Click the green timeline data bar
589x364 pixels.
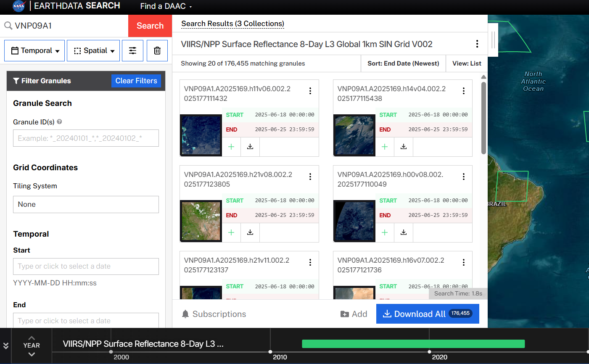point(413,344)
